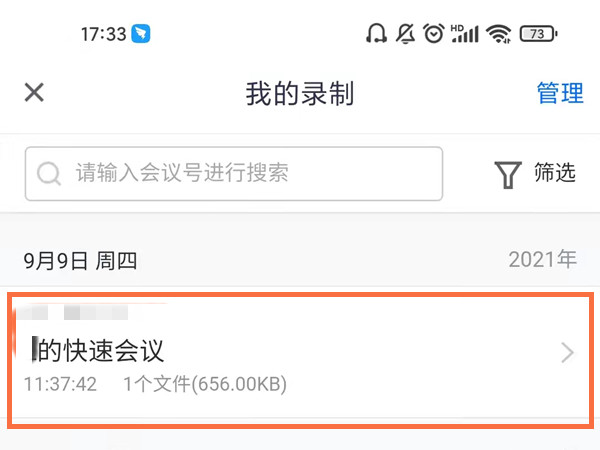Open the 筛选 filter options
The width and height of the screenshot is (600, 450).
tap(554, 173)
